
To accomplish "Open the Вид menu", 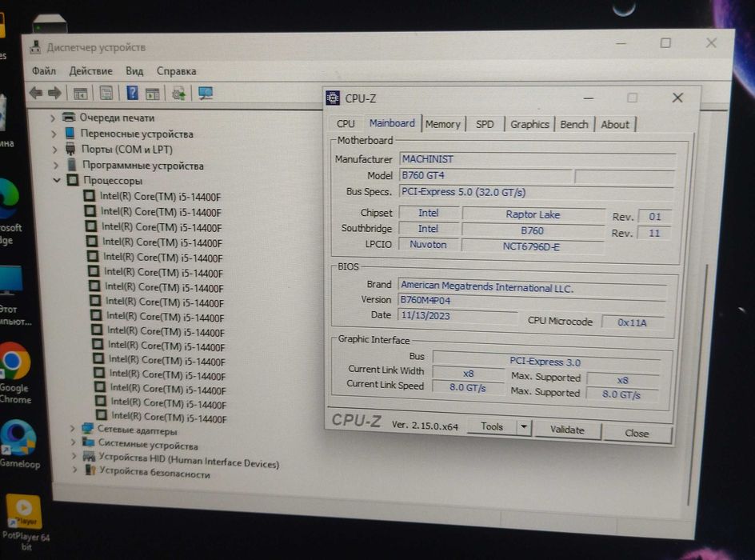I will point(134,70).
